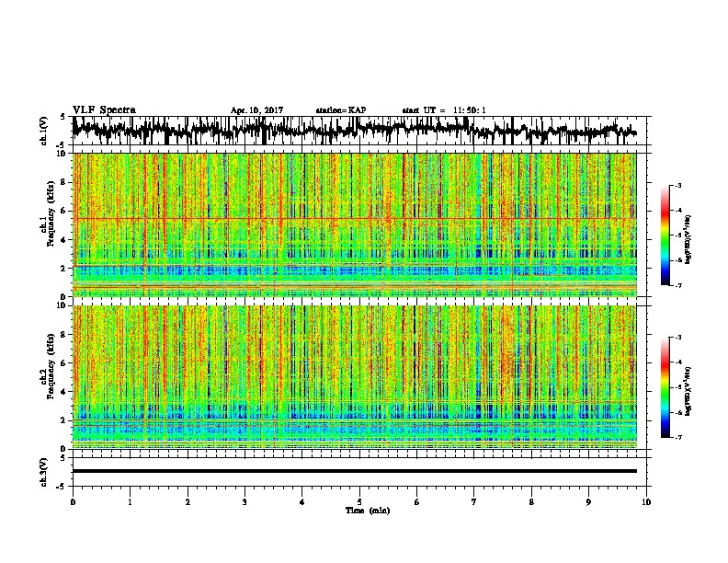Click time axis tick label "3"
The width and height of the screenshot is (728, 563).
[245, 502]
